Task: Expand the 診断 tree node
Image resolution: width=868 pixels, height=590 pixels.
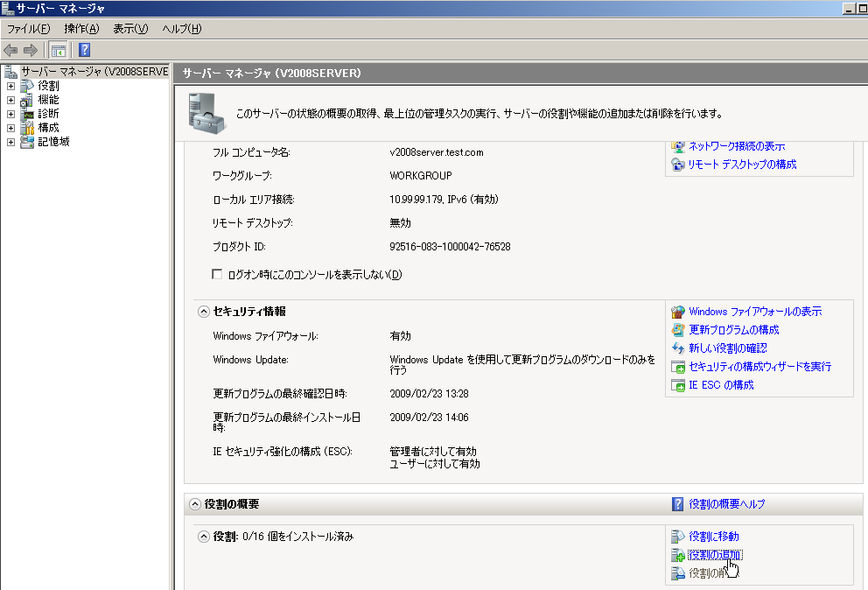Action: coord(10,114)
